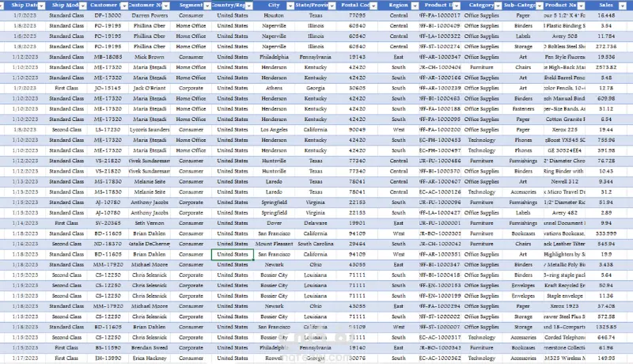Click the ship date '1/14/2023'

[25, 223]
